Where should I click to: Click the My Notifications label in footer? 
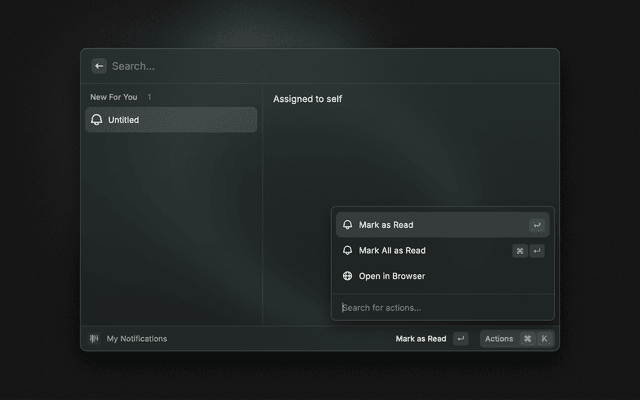pyautogui.click(x=137, y=339)
